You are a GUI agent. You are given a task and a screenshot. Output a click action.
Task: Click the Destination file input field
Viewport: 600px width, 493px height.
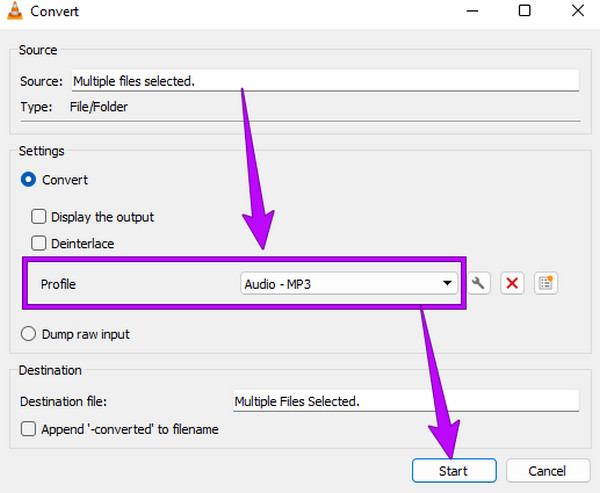(406, 401)
